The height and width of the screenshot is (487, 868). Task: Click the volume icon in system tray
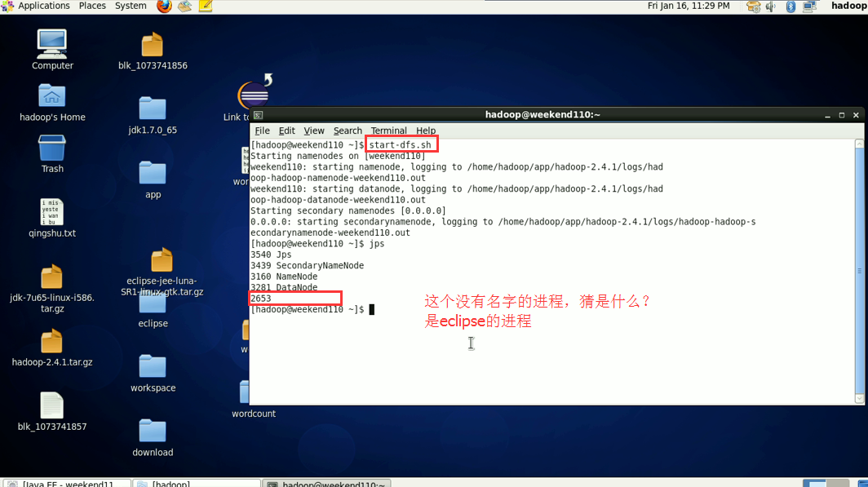771,6
